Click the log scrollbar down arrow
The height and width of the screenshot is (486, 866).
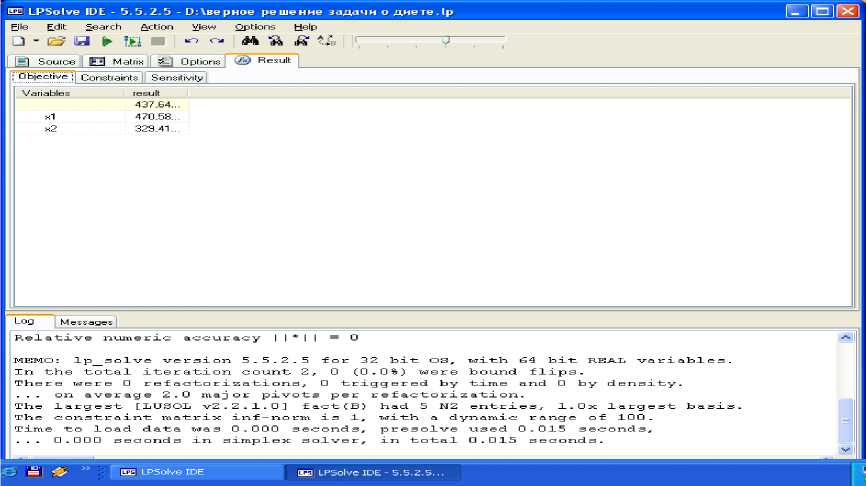(846, 450)
